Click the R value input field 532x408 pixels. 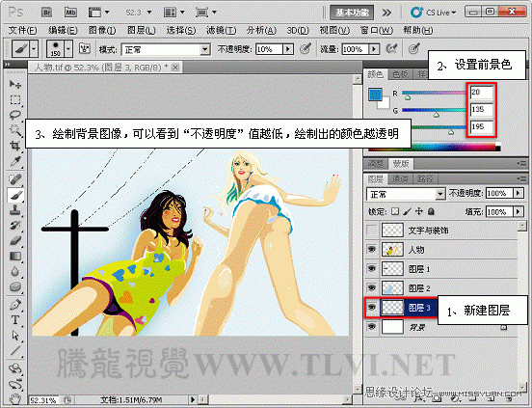tap(481, 92)
